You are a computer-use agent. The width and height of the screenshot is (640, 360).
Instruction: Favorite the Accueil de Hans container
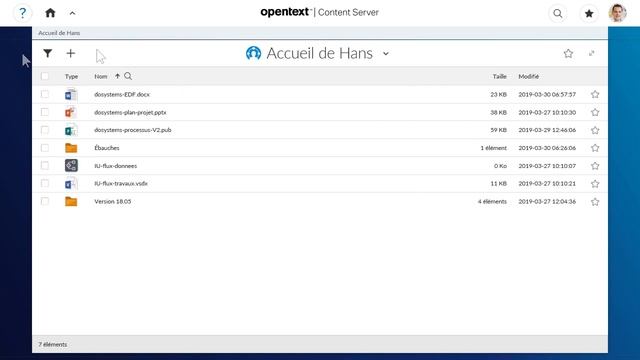(568, 53)
